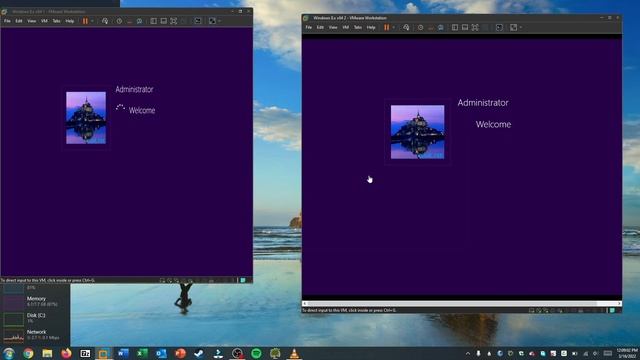The height and width of the screenshot is (360, 640).
Task: Show hidden system tray icons
Action: pos(468,353)
